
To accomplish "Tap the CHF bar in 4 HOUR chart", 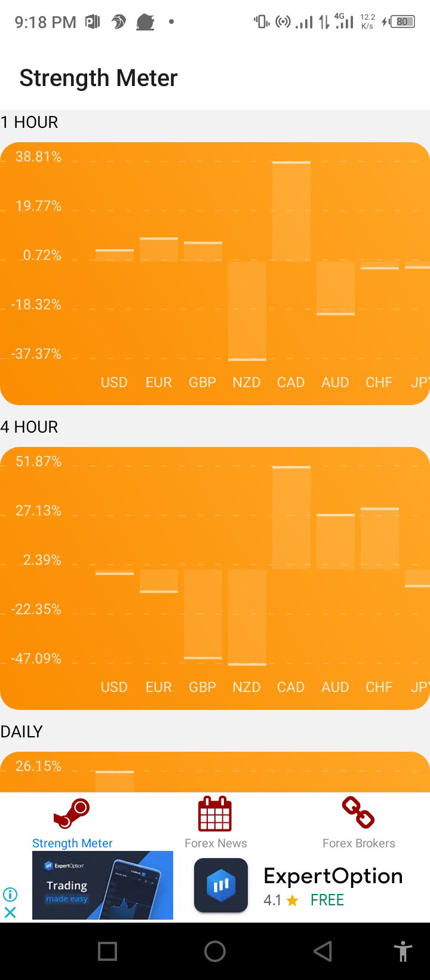I will tap(380, 538).
